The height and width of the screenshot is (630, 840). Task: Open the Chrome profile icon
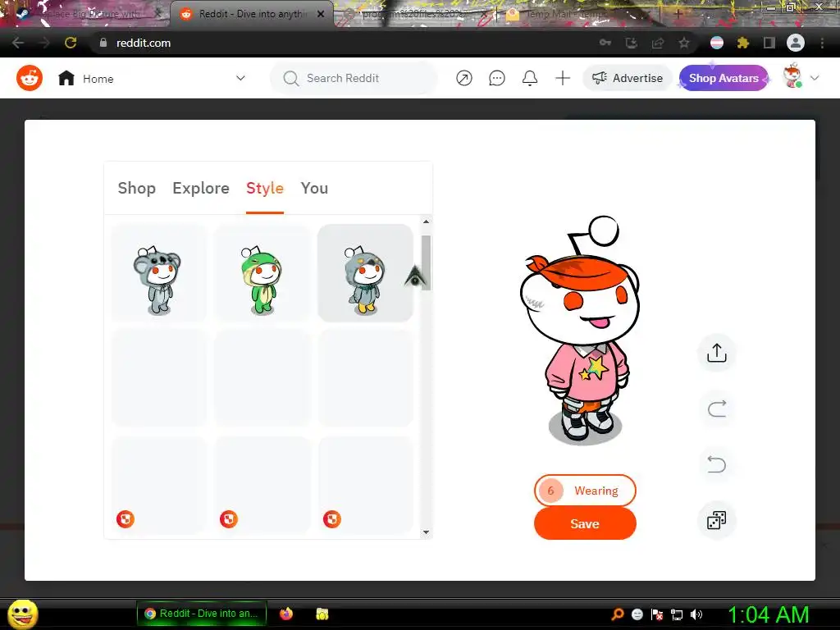[x=796, y=43]
